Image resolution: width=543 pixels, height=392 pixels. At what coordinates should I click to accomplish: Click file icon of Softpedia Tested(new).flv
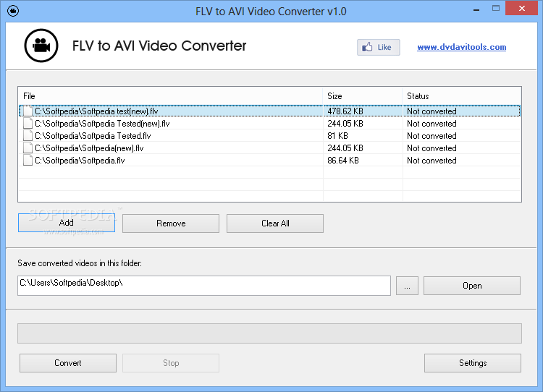(x=28, y=124)
